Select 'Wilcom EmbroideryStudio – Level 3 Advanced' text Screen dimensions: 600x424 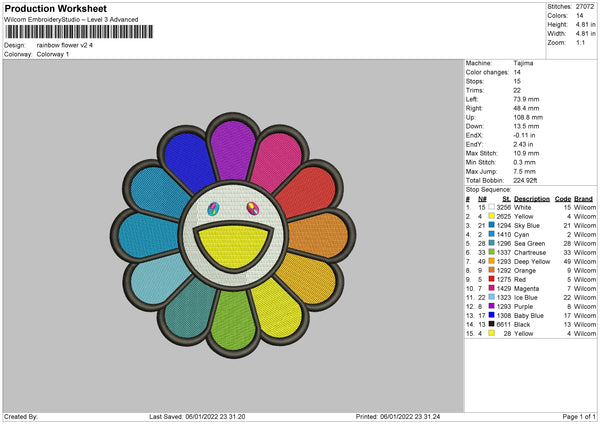71,20
